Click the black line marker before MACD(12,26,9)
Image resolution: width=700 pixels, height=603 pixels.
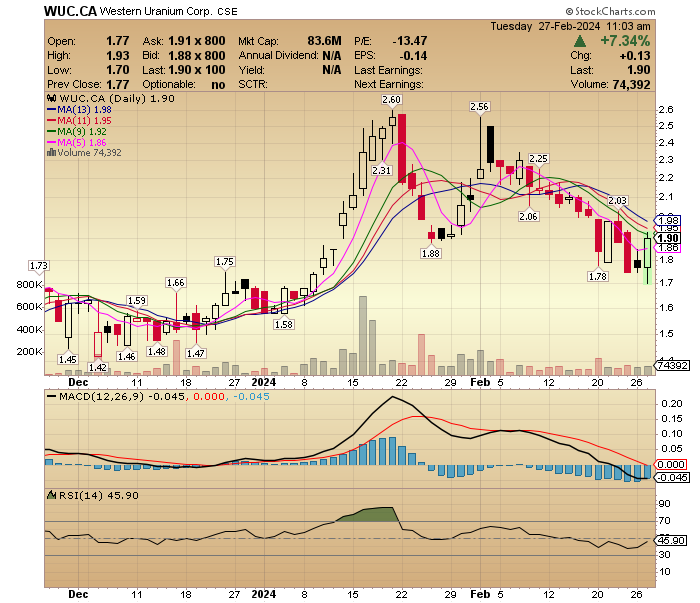[52, 396]
